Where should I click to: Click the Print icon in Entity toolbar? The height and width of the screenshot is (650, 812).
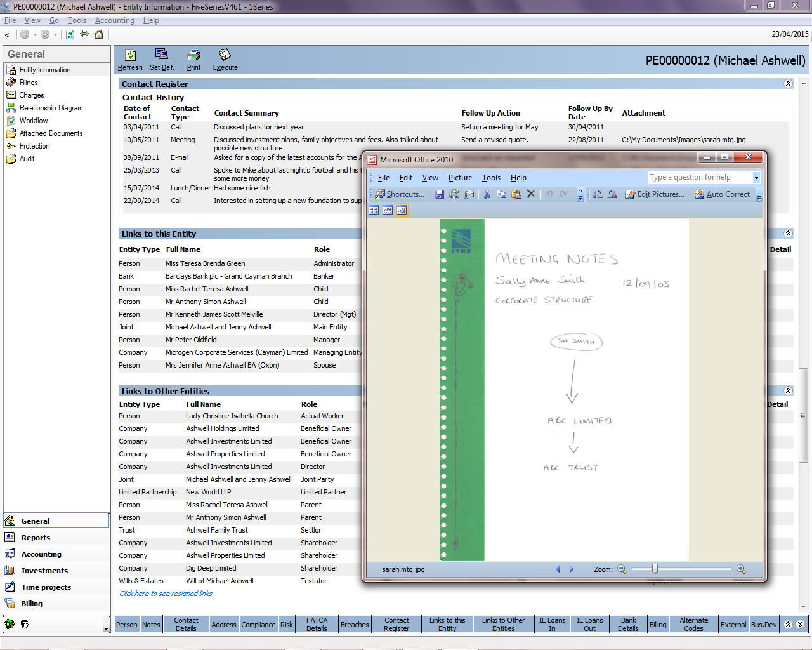[194, 55]
